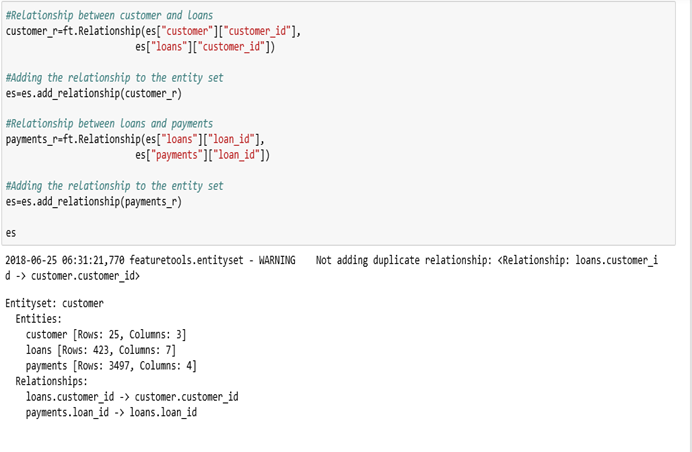The width and height of the screenshot is (692, 452).
Task: Click the line starting "customer_r=ft.Relationship"
Action: pyautogui.click(x=153, y=31)
